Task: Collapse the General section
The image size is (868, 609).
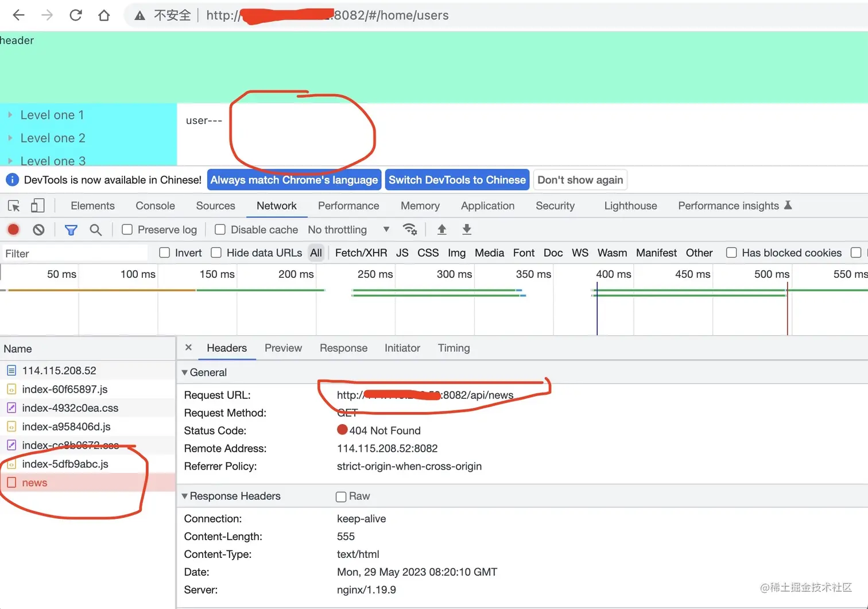Action: (185, 373)
